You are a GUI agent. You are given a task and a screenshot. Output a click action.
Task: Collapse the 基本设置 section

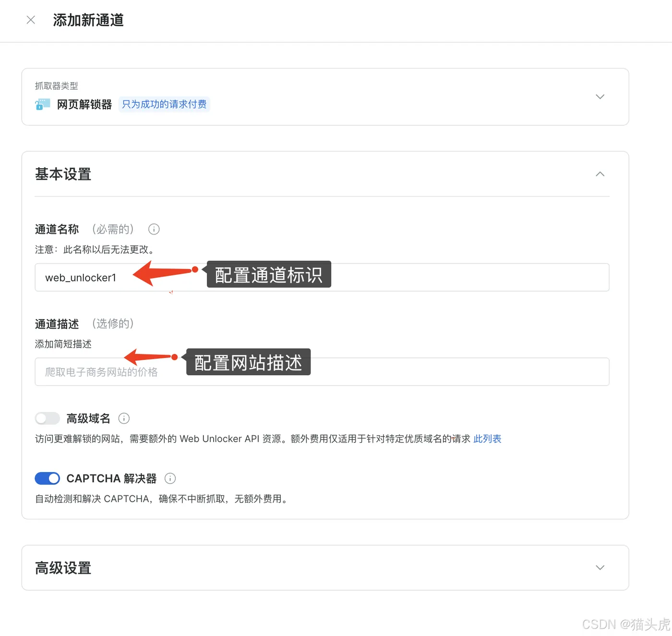tap(600, 174)
